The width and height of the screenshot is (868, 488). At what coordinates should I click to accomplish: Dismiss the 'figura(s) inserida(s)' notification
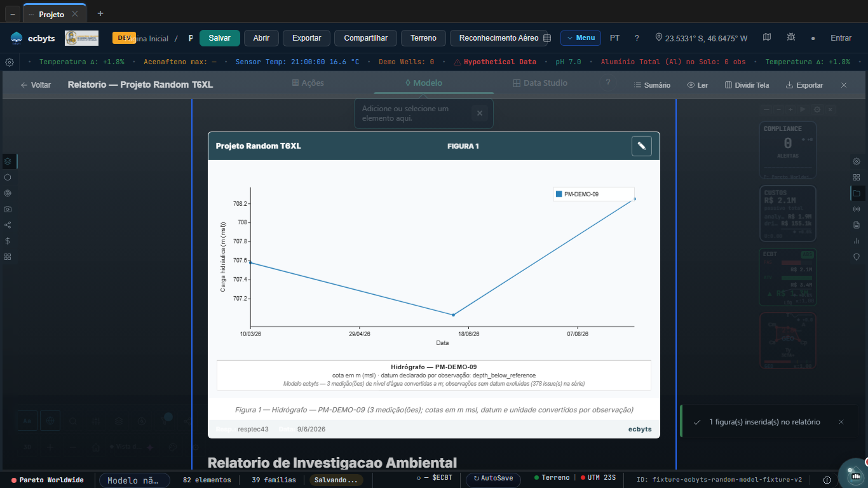[841, 422]
